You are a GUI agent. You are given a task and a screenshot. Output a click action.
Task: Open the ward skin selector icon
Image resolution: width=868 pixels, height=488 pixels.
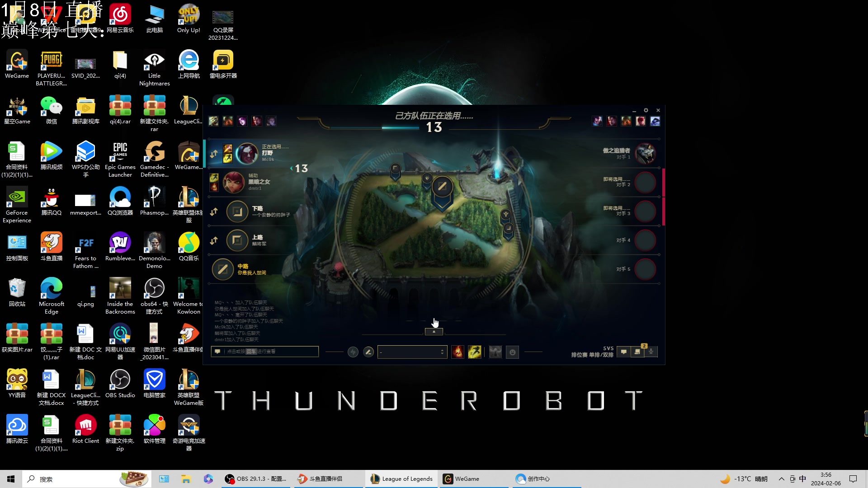tap(495, 352)
